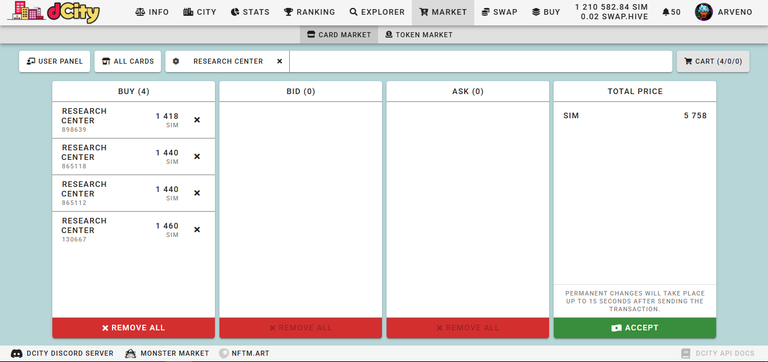Remove Research Center 130667 from cart
Image resolution: width=768 pixels, height=362 pixels.
pyautogui.click(x=197, y=230)
